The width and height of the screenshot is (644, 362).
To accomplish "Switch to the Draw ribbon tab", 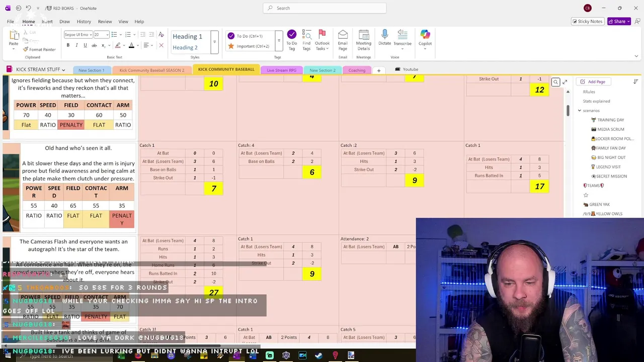I will (64, 22).
